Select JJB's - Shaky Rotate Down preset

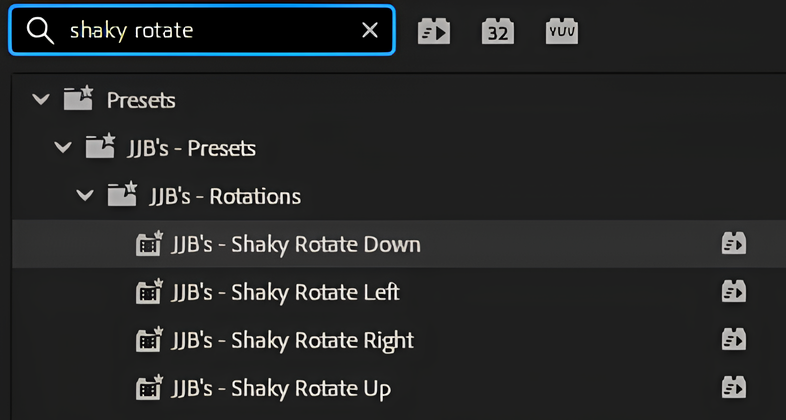tap(295, 244)
